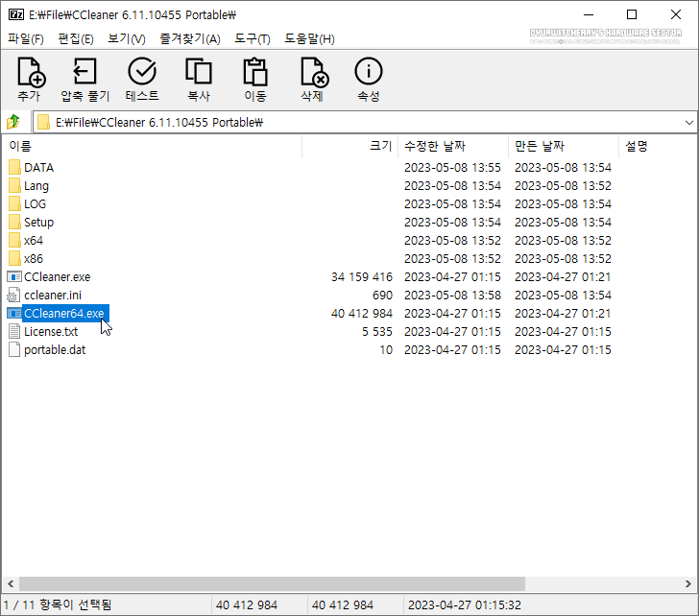Click status bar timestamp 2023-04-27 01:15:32
This screenshot has width=699, height=616.
465,604
